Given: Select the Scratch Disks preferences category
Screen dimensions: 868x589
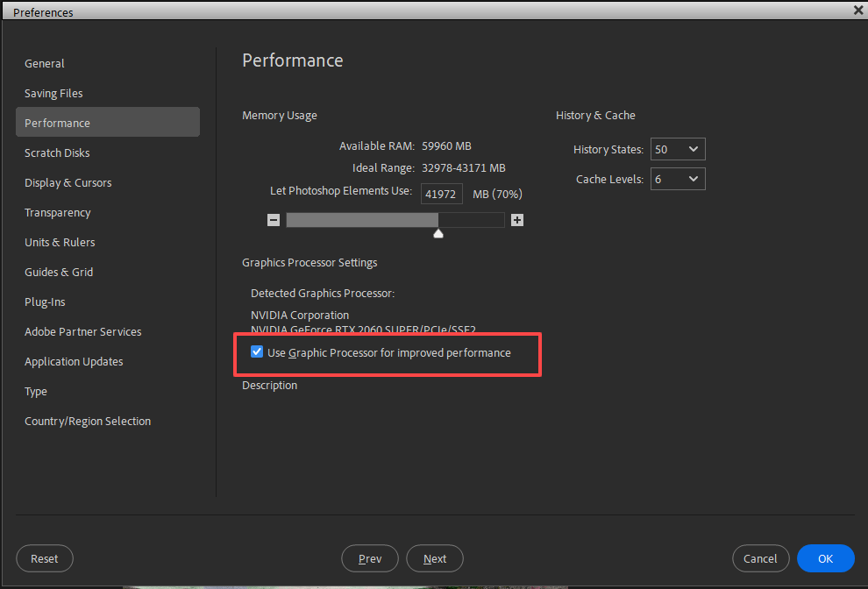Looking at the screenshot, I should 57,153.
